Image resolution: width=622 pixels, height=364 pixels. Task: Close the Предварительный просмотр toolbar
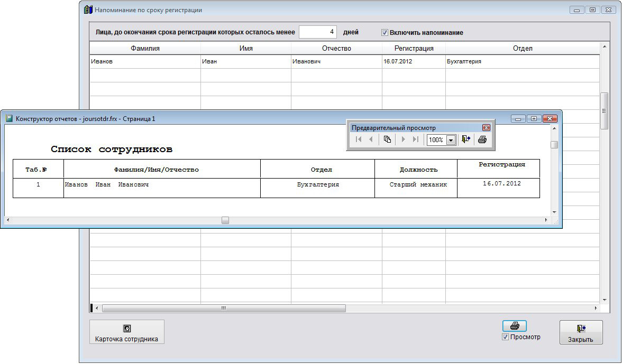[486, 128]
